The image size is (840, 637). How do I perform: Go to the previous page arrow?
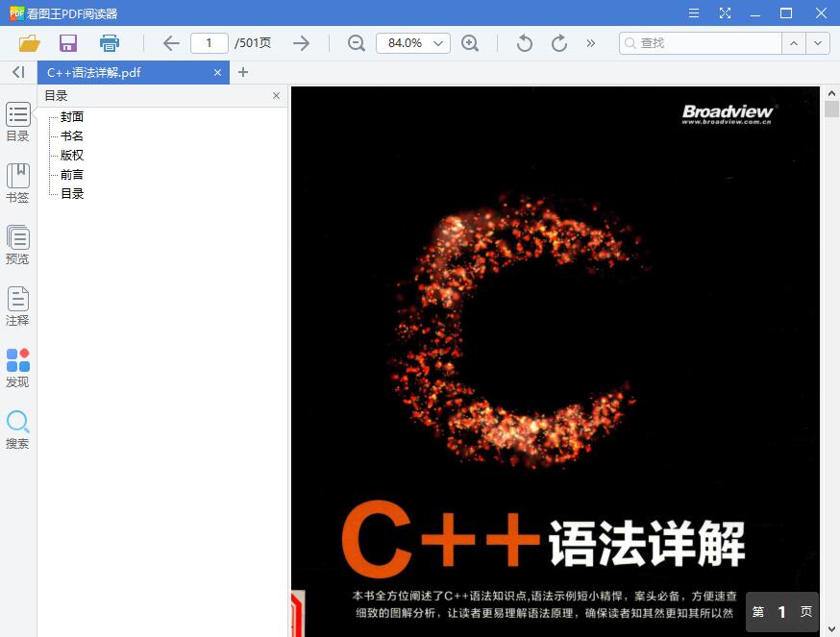pos(170,43)
